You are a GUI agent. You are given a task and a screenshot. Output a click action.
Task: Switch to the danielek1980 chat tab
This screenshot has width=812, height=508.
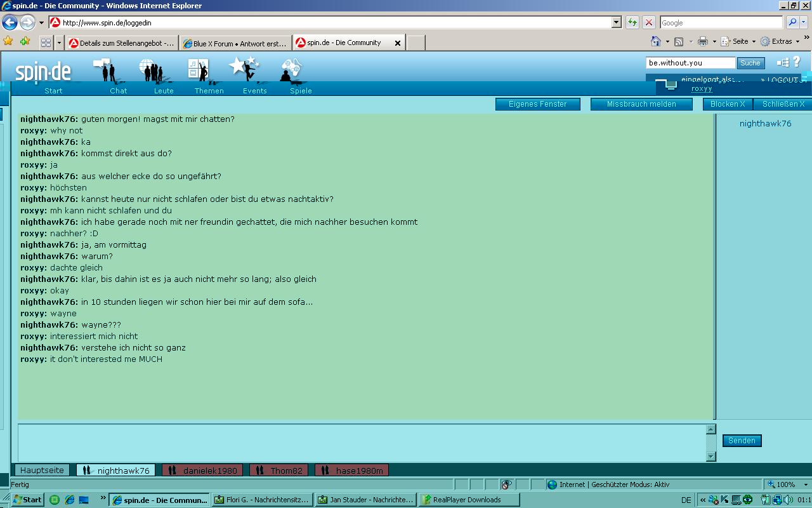[x=202, y=471]
